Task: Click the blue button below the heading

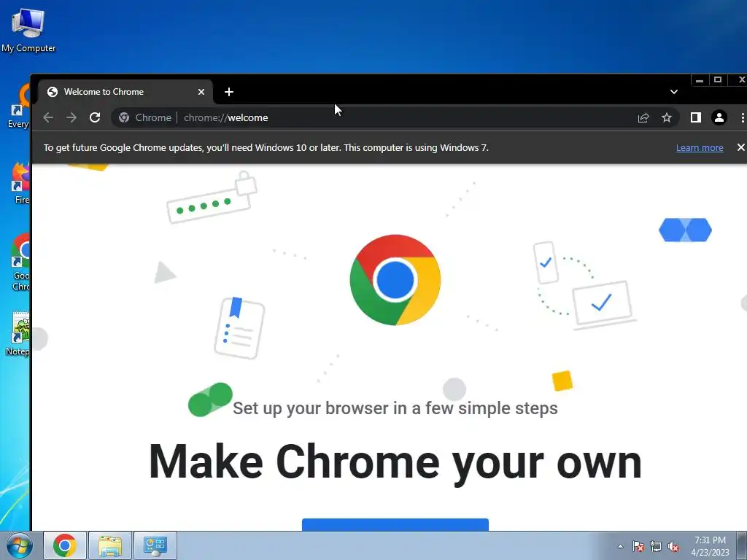Action: pos(395,524)
